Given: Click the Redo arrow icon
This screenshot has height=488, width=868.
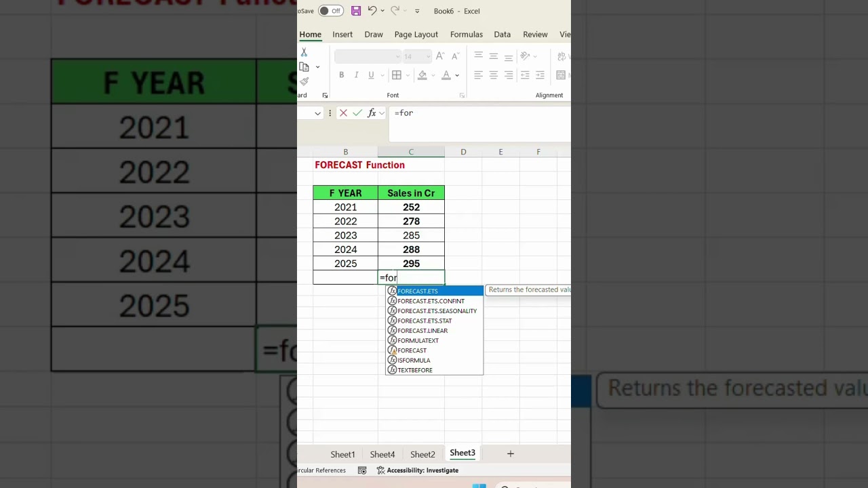Looking at the screenshot, I should (395, 11).
